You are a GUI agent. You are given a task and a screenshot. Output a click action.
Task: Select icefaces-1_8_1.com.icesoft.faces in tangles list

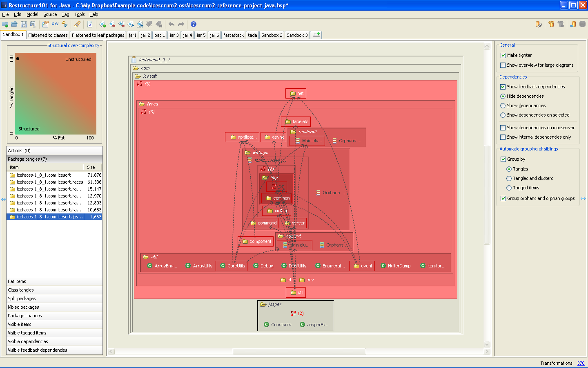[50, 182]
